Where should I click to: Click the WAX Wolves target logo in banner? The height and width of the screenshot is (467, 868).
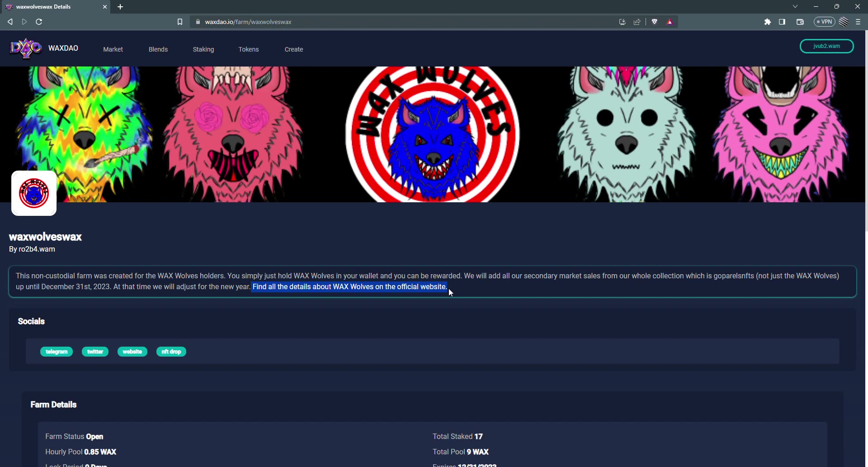(x=433, y=134)
